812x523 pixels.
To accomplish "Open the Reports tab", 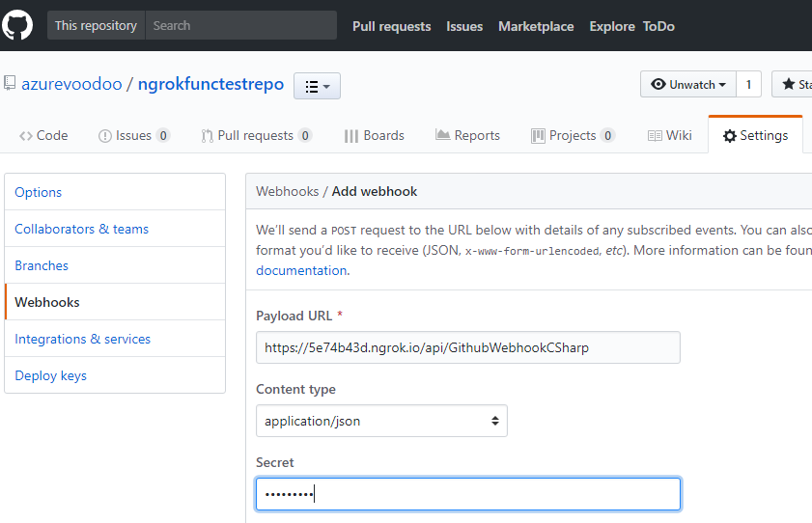I will pos(467,135).
